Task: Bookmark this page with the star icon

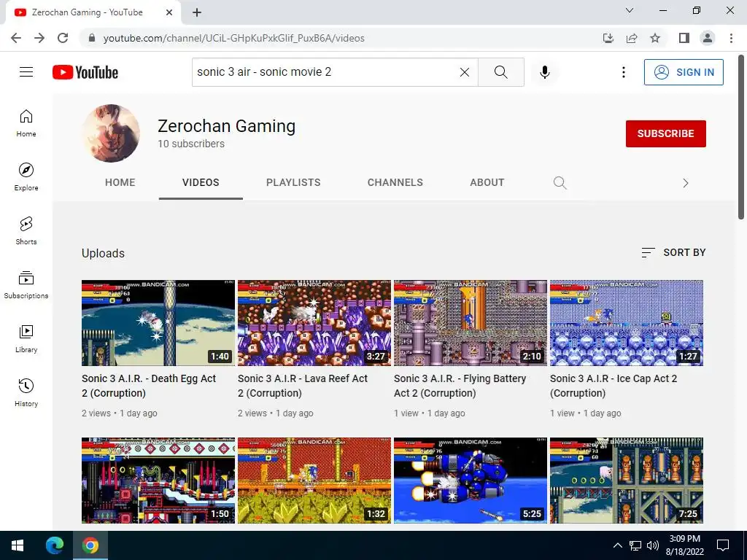Action: coord(655,38)
